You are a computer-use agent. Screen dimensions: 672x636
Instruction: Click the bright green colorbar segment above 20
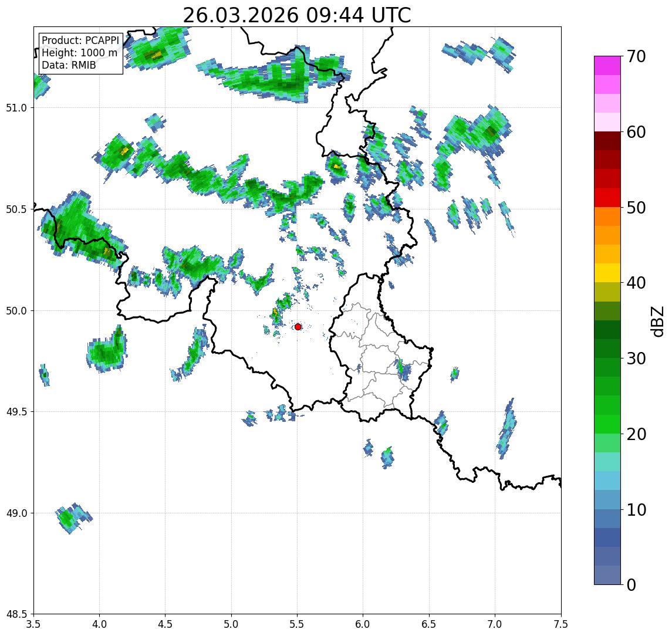[x=607, y=424]
